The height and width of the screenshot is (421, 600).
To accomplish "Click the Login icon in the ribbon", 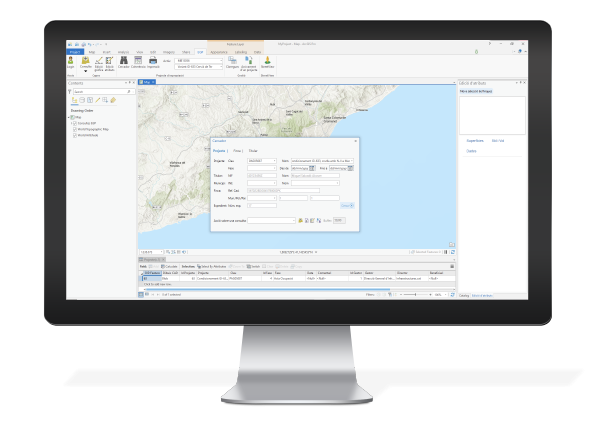I will [72, 61].
